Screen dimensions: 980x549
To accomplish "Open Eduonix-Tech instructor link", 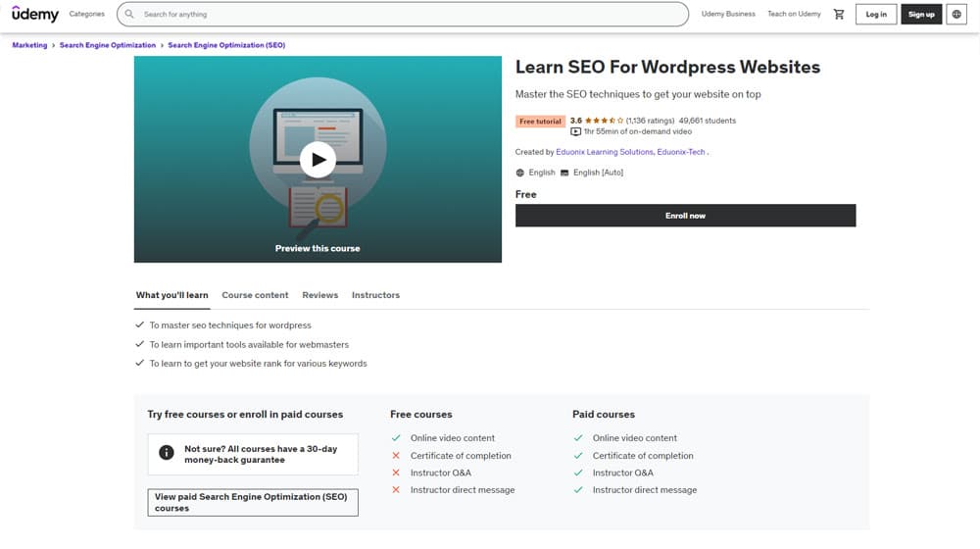I will click(681, 152).
